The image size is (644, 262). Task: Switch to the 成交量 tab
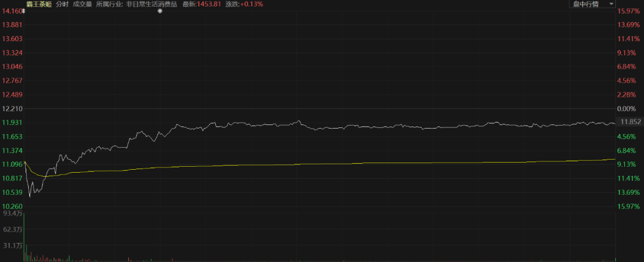tap(82, 4)
